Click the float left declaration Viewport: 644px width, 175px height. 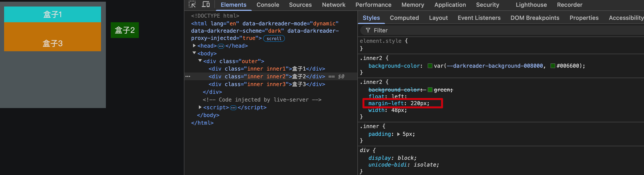[387, 96]
